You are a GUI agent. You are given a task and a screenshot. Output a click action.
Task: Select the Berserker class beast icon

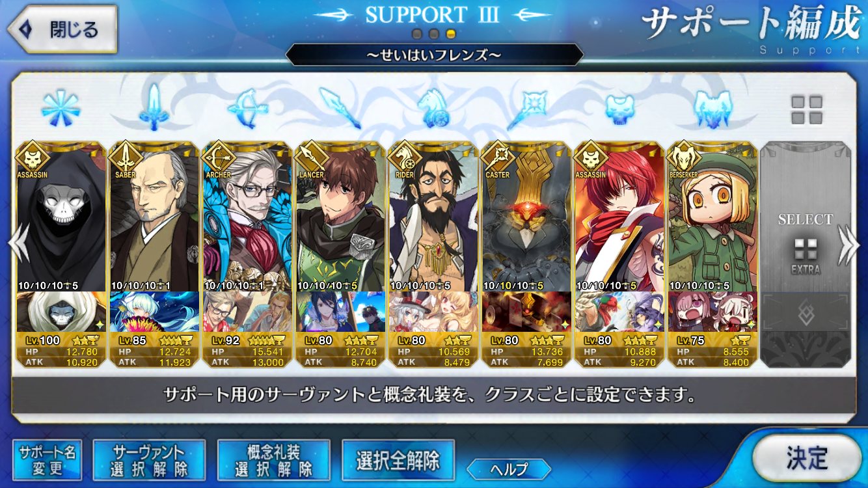(x=713, y=109)
